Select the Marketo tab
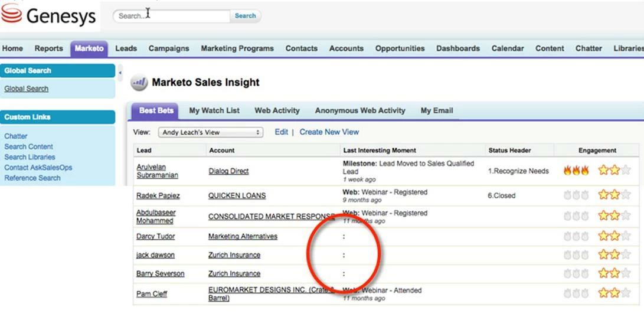Screen dimensions: 644x333 pos(89,48)
